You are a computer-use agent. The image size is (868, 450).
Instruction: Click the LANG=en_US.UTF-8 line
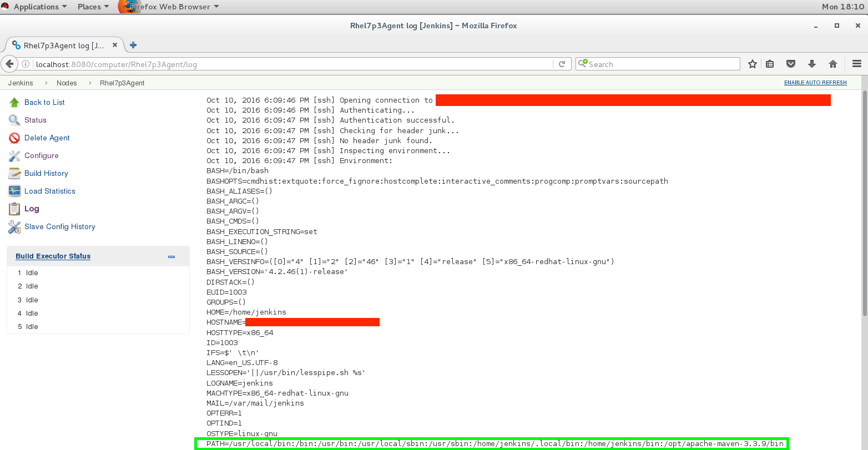[242, 363]
